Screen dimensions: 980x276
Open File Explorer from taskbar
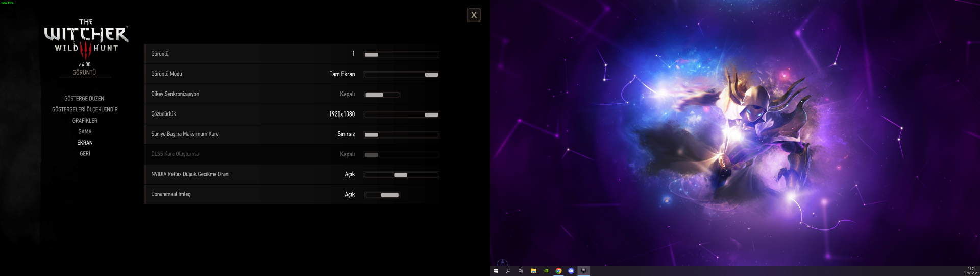pyautogui.click(x=533, y=271)
